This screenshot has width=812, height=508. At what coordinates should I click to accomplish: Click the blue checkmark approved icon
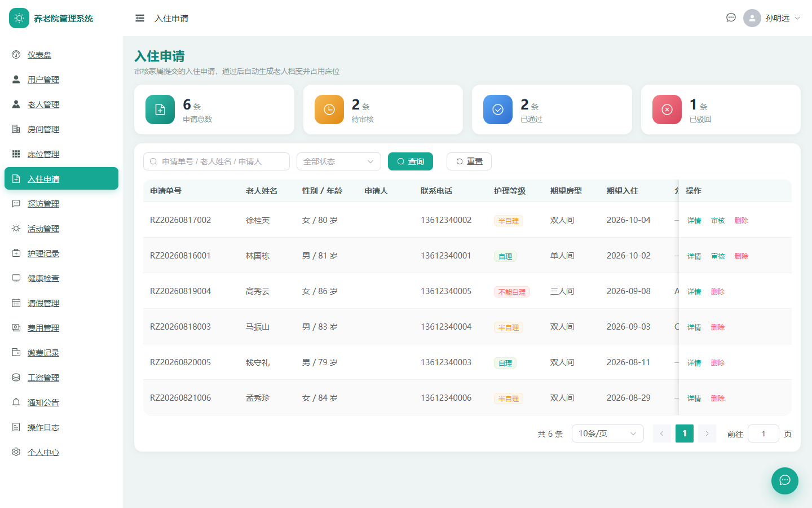[498, 110]
